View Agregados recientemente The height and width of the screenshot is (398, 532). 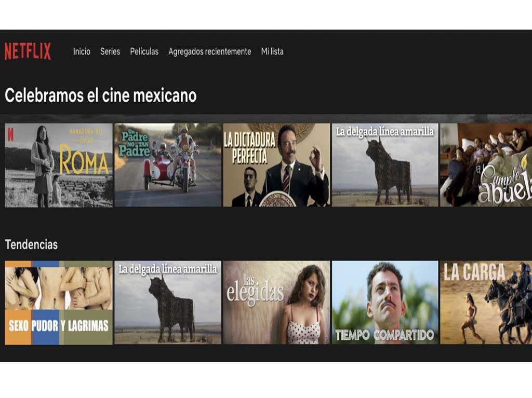coord(210,51)
